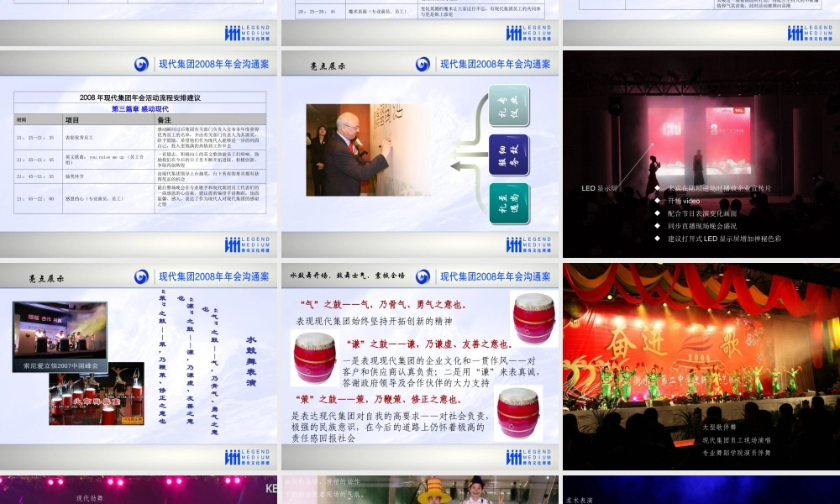
Task: Click the red drum beside the “气”之鼓 heading
Action: (533, 318)
